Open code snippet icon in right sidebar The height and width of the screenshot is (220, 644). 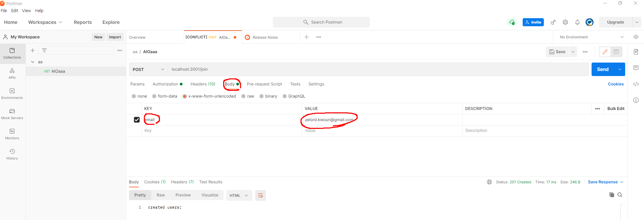tap(636, 84)
